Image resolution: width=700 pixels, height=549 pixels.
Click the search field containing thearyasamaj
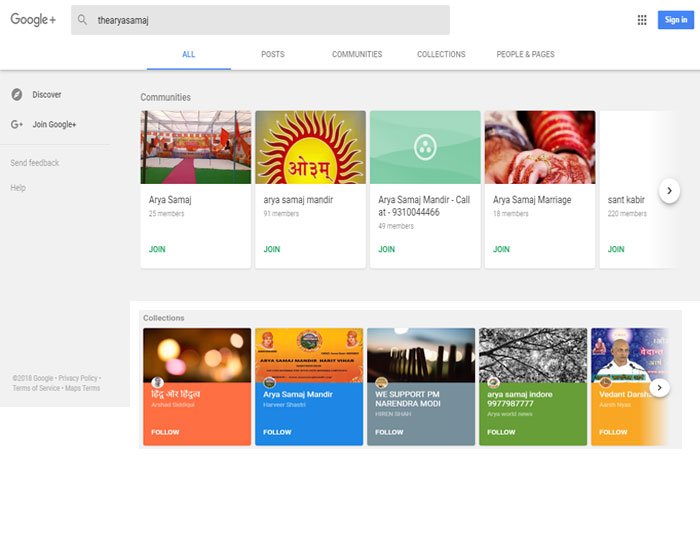click(260, 20)
